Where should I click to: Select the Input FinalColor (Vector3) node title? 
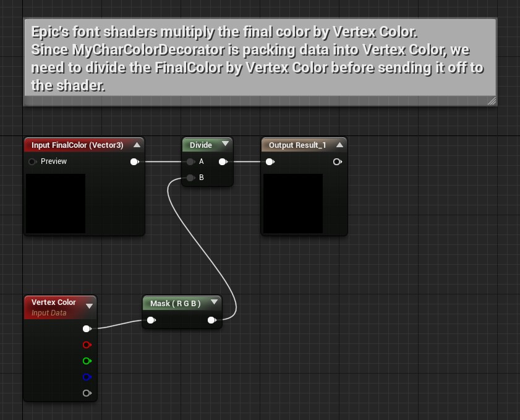[77, 145]
